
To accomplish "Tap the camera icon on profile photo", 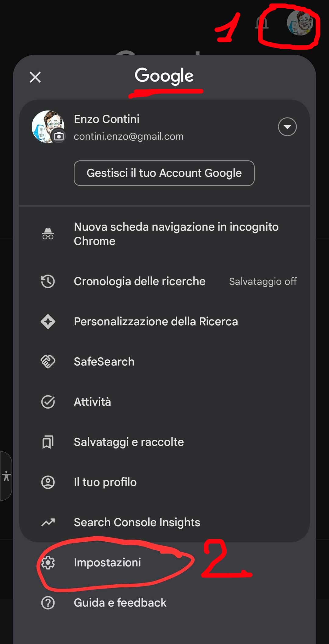I will [59, 136].
